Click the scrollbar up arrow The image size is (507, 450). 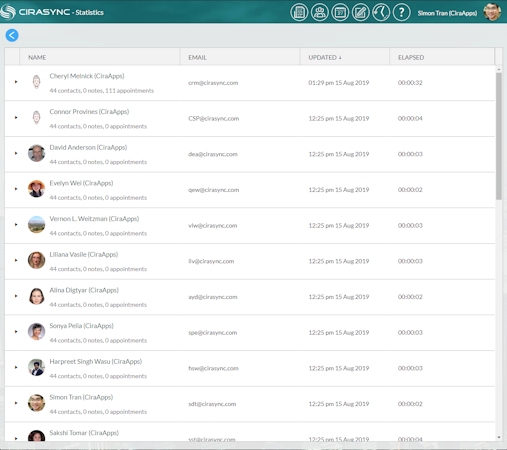coord(499,69)
